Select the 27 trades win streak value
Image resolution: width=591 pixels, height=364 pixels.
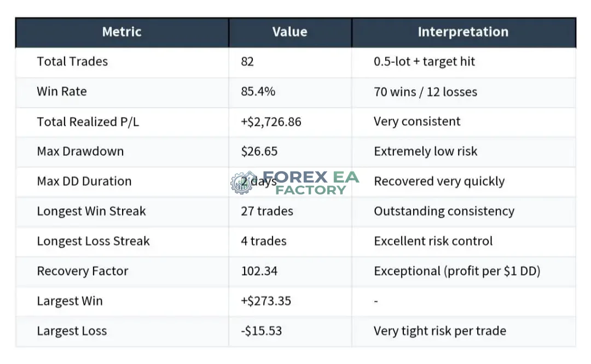pos(267,211)
